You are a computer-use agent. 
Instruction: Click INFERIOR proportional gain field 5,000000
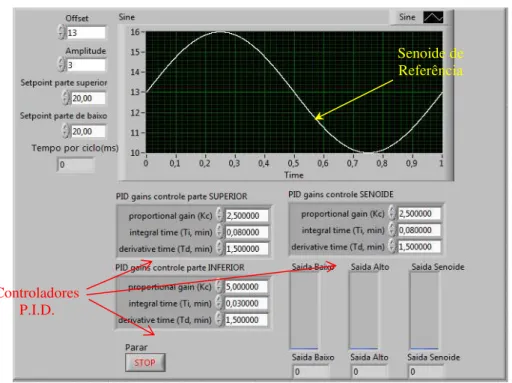coord(246,286)
